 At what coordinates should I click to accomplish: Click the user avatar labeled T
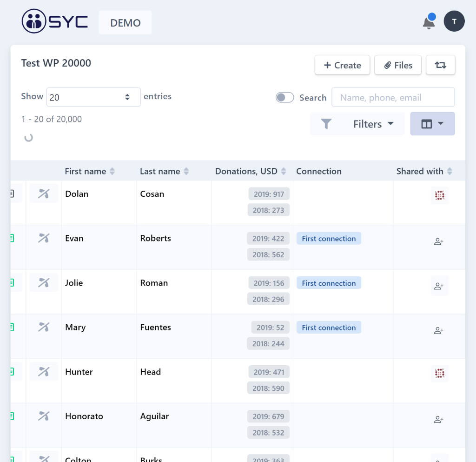tap(454, 21)
